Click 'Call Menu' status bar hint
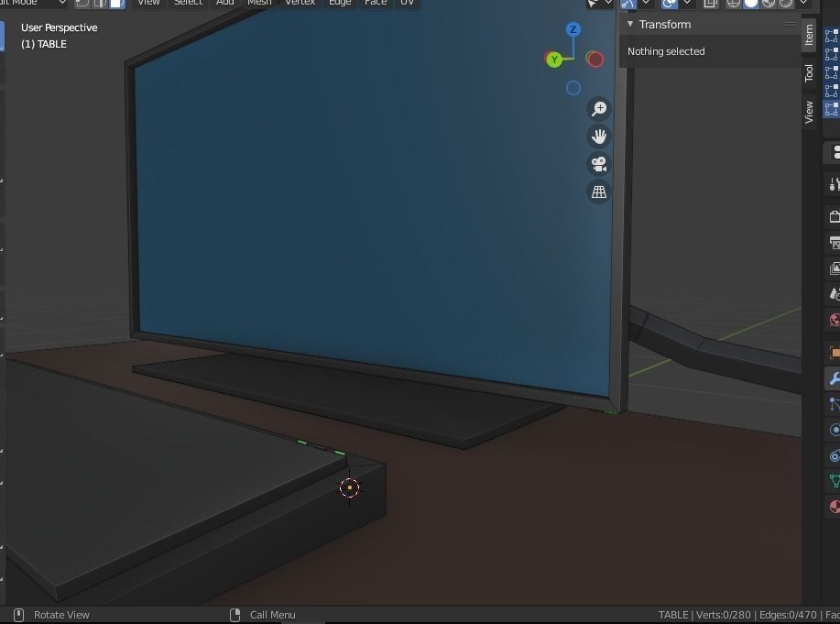 pyautogui.click(x=273, y=615)
